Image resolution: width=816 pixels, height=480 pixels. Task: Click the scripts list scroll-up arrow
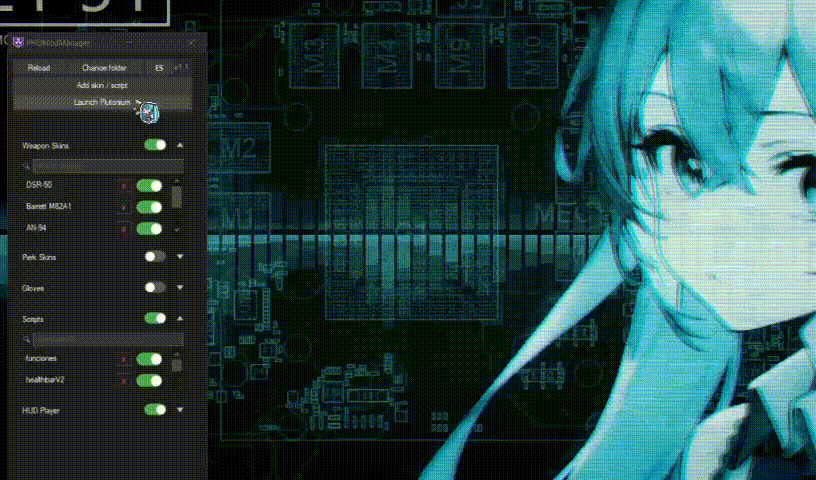point(177,354)
